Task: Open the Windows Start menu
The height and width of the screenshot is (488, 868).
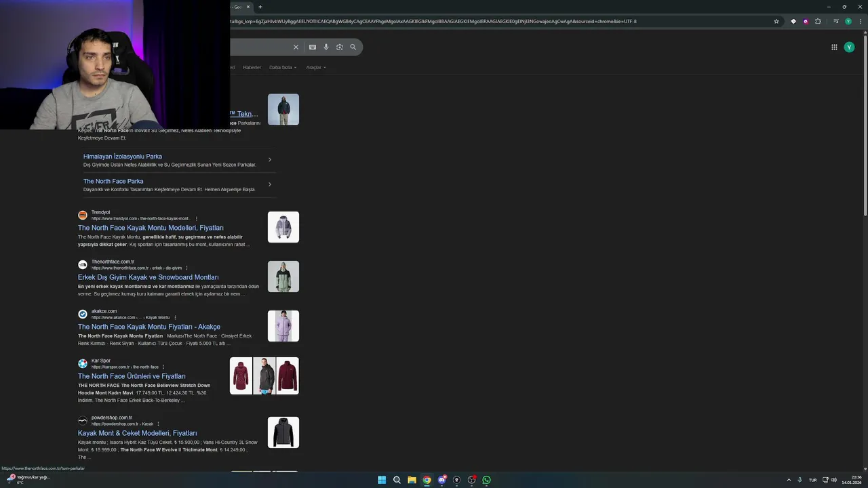Action: 382,480
